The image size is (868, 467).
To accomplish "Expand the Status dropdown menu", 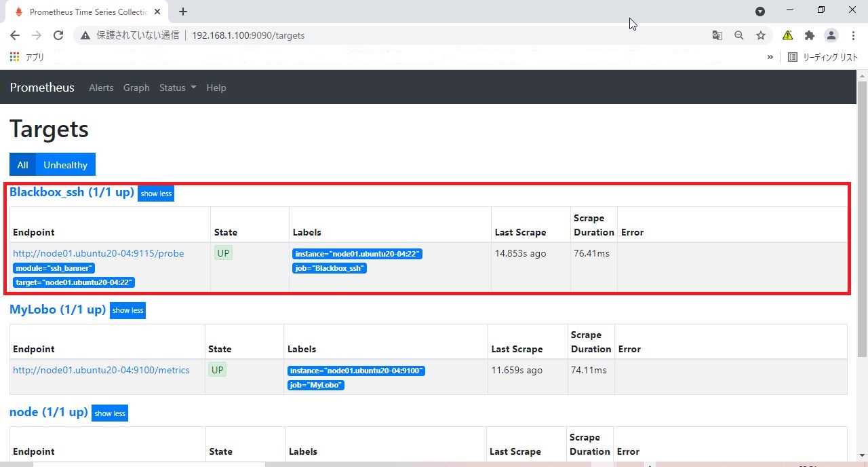I will tap(178, 88).
